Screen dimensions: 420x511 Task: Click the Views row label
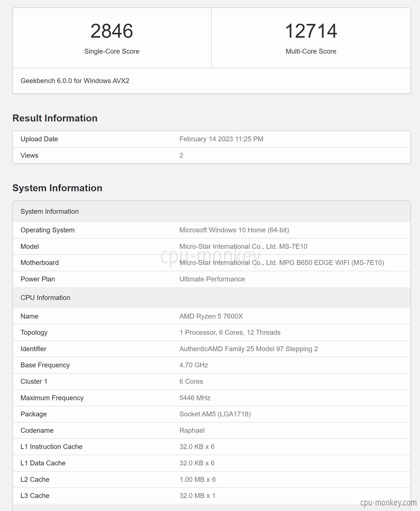(x=29, y=156)
